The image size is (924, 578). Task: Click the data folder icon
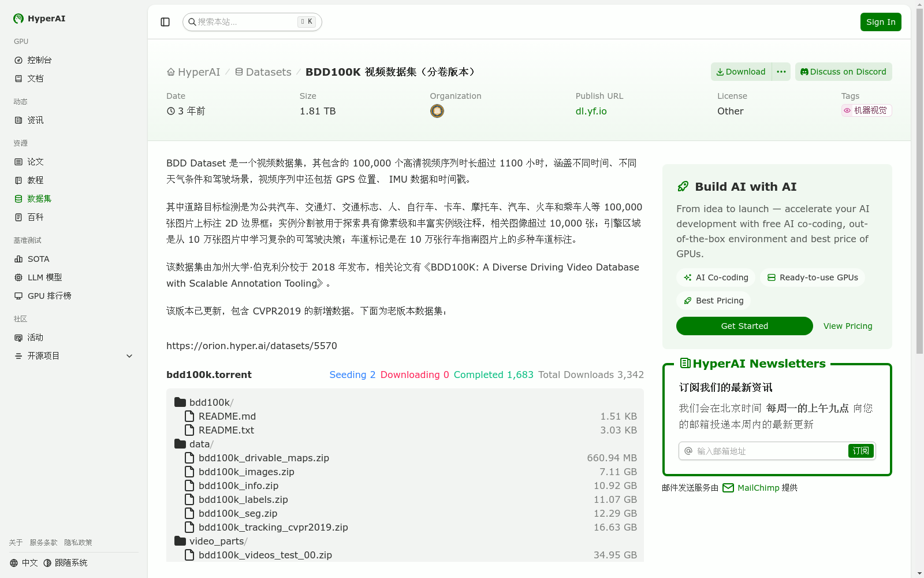180,444
